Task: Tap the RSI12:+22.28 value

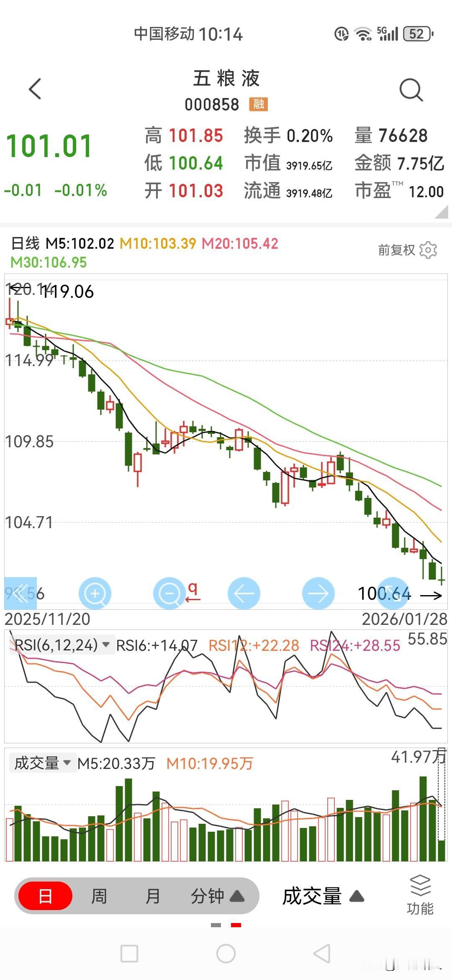Action: [x=254, y=645]
